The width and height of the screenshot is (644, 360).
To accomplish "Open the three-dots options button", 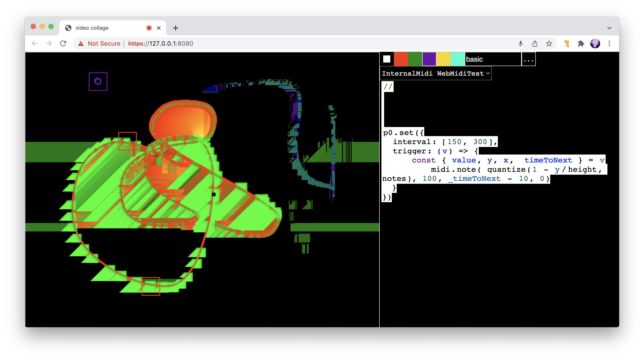I will point(528,59).
